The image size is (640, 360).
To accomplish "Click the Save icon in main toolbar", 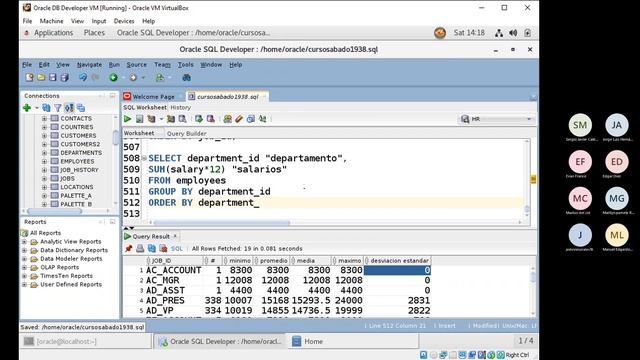I will point(53,77).
